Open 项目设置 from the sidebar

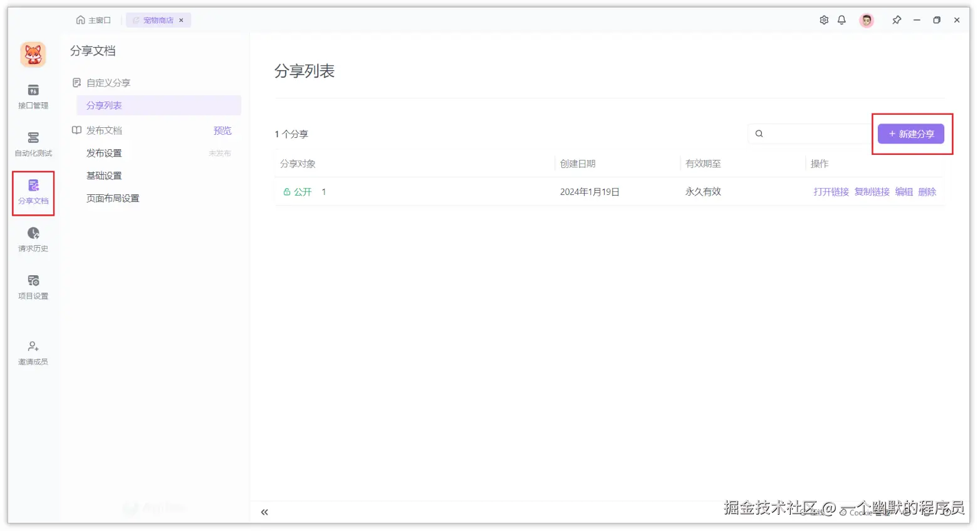click(x=33, y=288)
